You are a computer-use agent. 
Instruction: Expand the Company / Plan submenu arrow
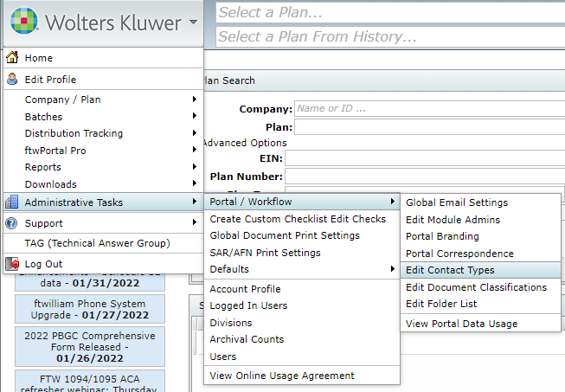[x=195, y=99]
